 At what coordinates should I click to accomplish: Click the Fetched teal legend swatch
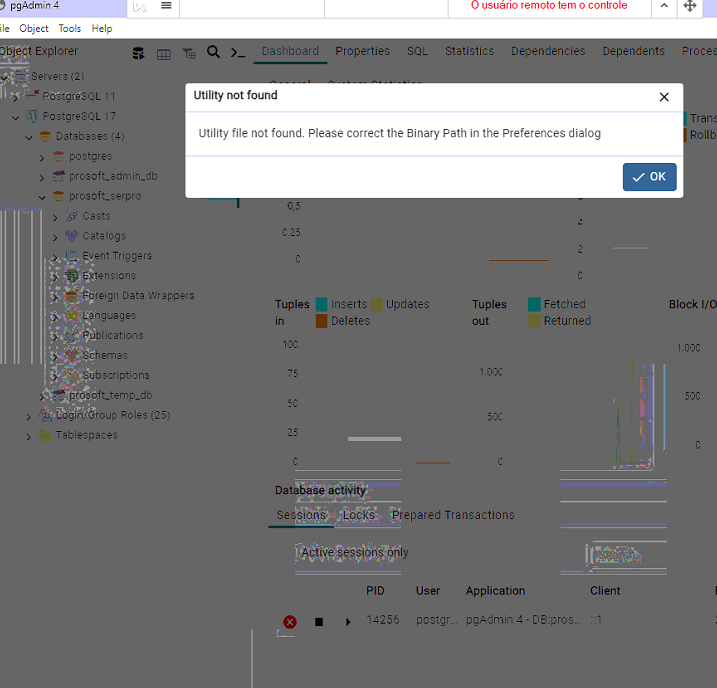tap(534, 304)
